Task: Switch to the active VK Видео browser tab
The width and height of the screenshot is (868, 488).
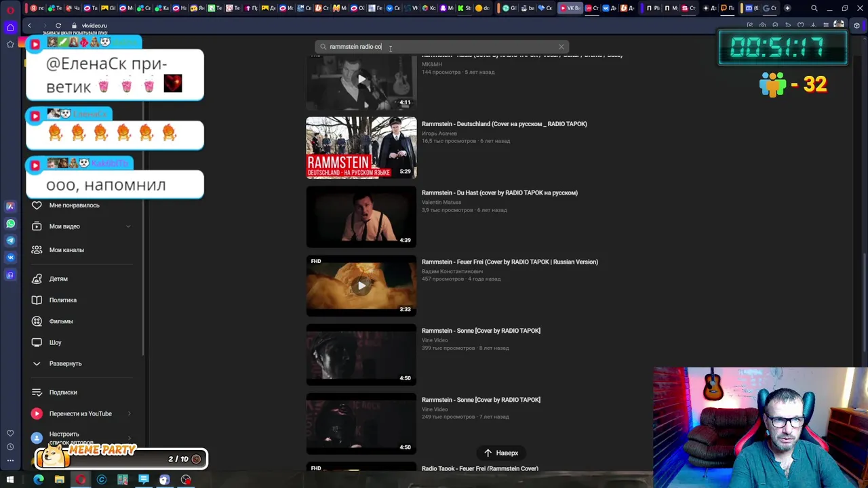Action: (570, 8)
